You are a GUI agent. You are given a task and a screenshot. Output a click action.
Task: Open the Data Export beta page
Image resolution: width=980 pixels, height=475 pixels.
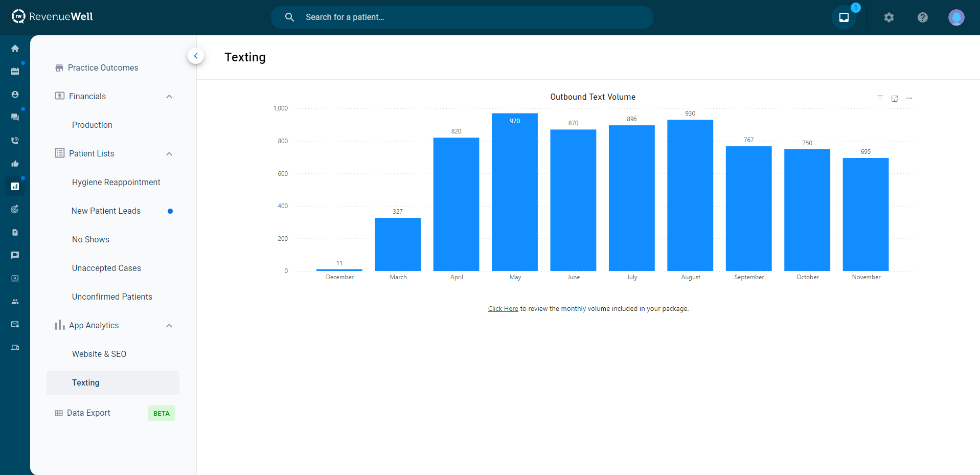coord(88,413)
